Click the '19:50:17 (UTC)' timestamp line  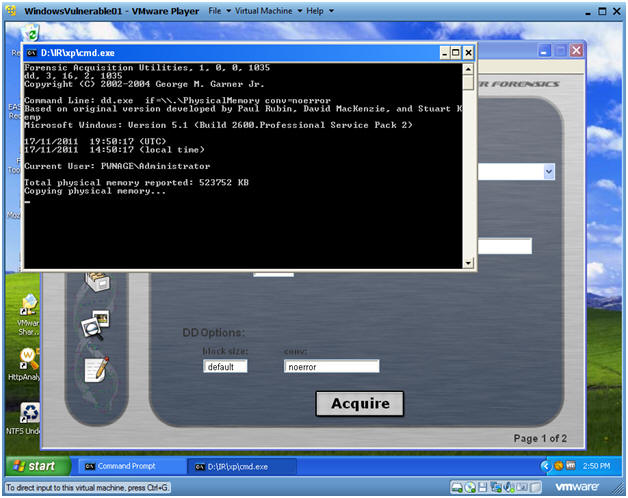95,141
